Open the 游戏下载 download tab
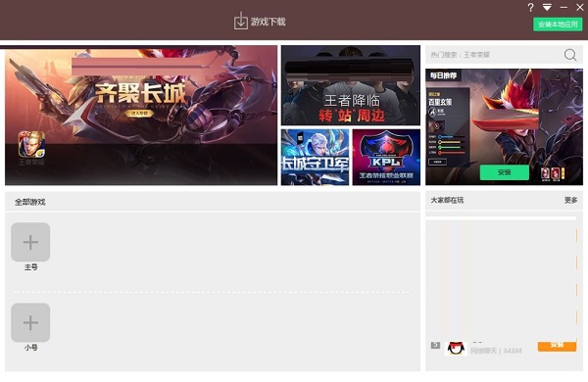Viewport: 588px width, 382px height. click(260, 21)
